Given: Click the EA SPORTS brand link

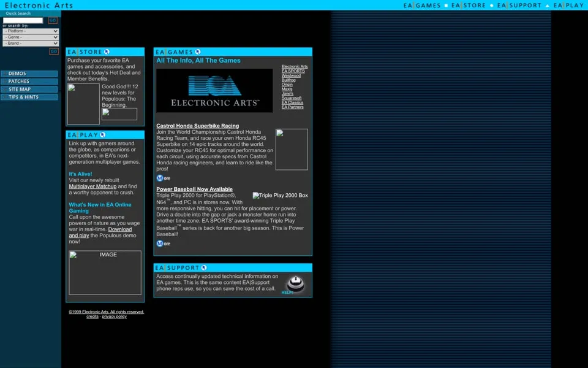Looking at the screenshot, I should click(293, 71).
